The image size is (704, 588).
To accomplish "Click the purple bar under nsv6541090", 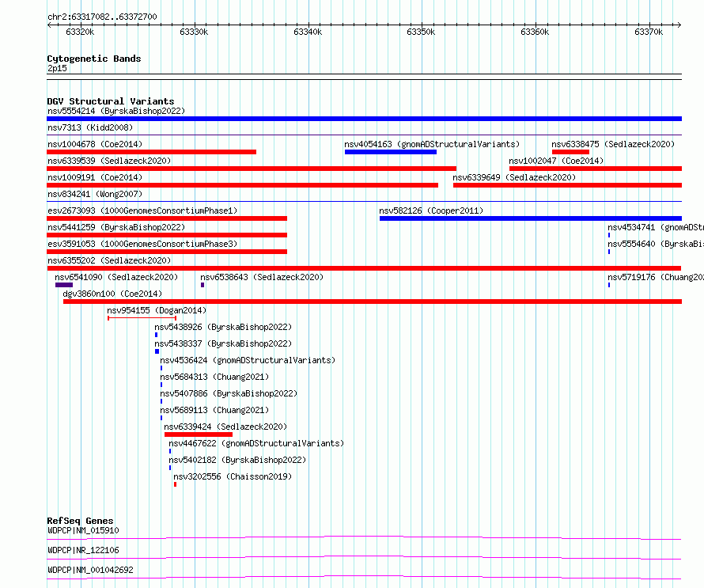I will click(x=64, y=285).
